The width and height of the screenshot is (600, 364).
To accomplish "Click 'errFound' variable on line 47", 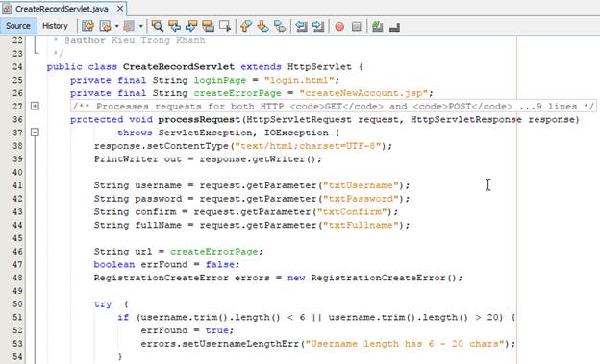I will (164, 264).
